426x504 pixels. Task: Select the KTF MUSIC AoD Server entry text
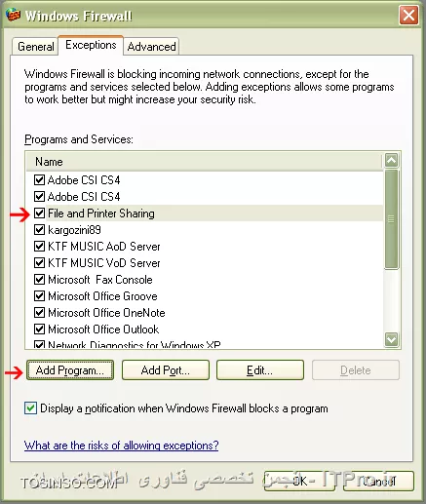[x=104, y=247]
